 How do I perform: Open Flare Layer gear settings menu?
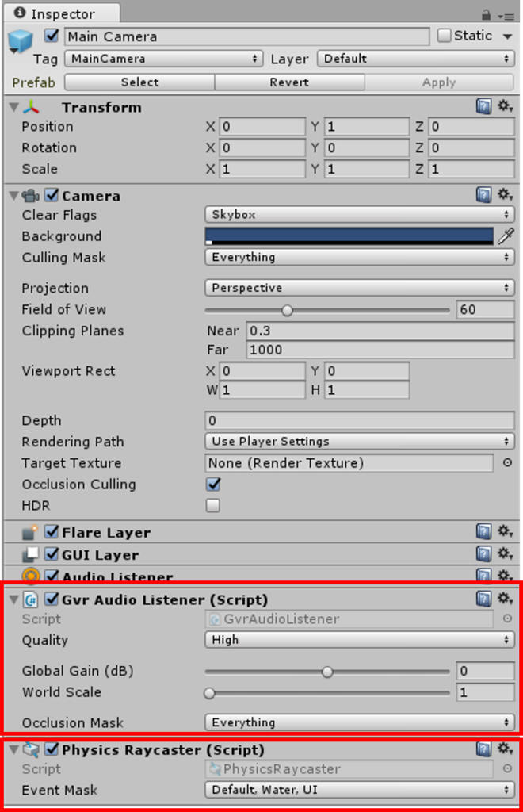coord(505,530)
